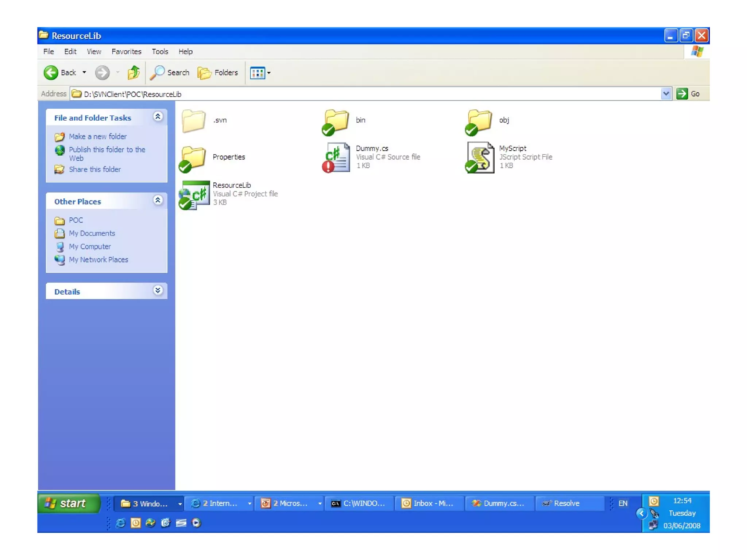The width and height of the screenshot is (747, 560).
Task: Open the Tools menu
Action: (x=160, y=51)
